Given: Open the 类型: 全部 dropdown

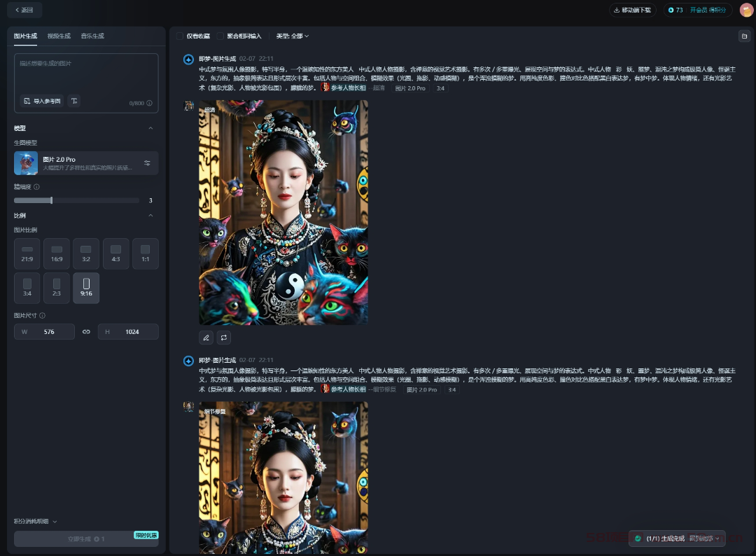Looking at the screenshot, I should [293, 36].
